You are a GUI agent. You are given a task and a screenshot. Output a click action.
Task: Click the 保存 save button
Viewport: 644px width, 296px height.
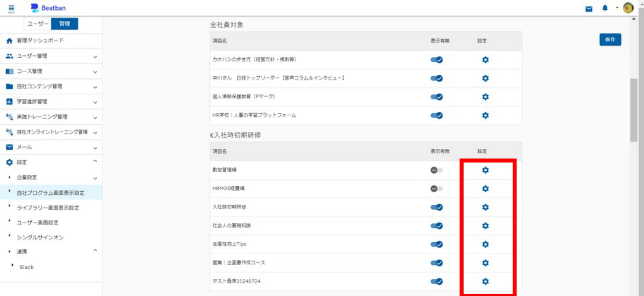tap(610, 39)
